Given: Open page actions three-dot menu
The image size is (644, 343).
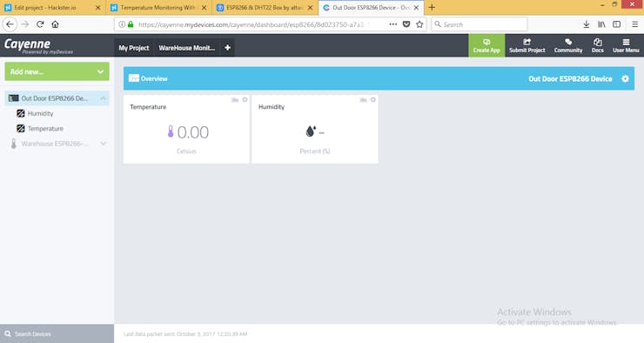Looking at the screenshot, I should pos(393,24).
